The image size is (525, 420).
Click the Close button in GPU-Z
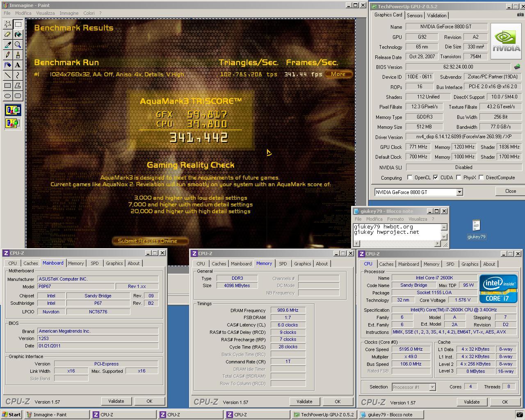pyautogui.click(x=510, y=191)
